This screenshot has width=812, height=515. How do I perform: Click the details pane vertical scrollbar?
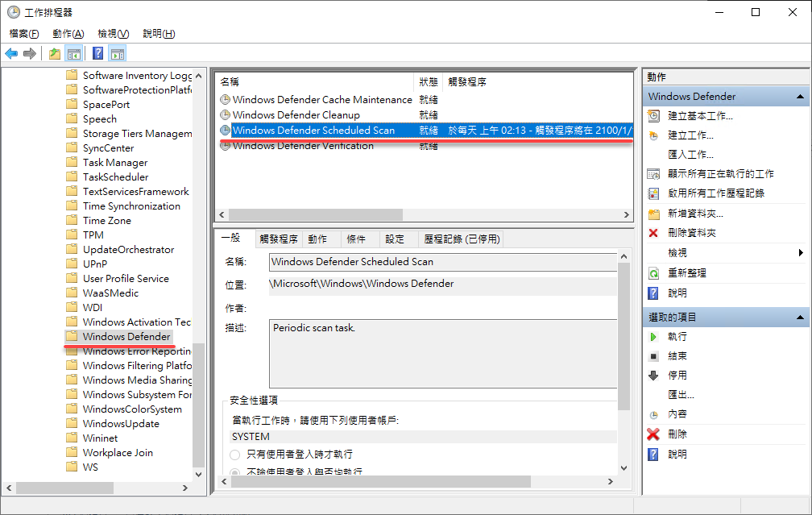click(x=624, y=362)
